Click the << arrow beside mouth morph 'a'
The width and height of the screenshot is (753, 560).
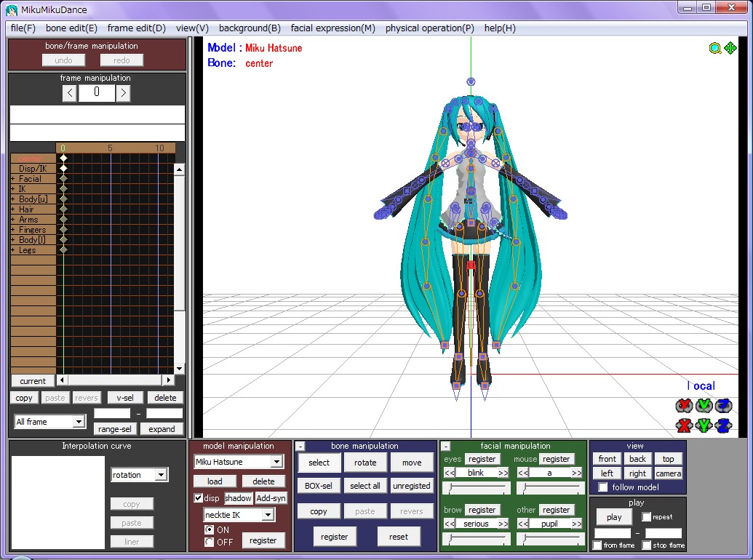point(523,473)
